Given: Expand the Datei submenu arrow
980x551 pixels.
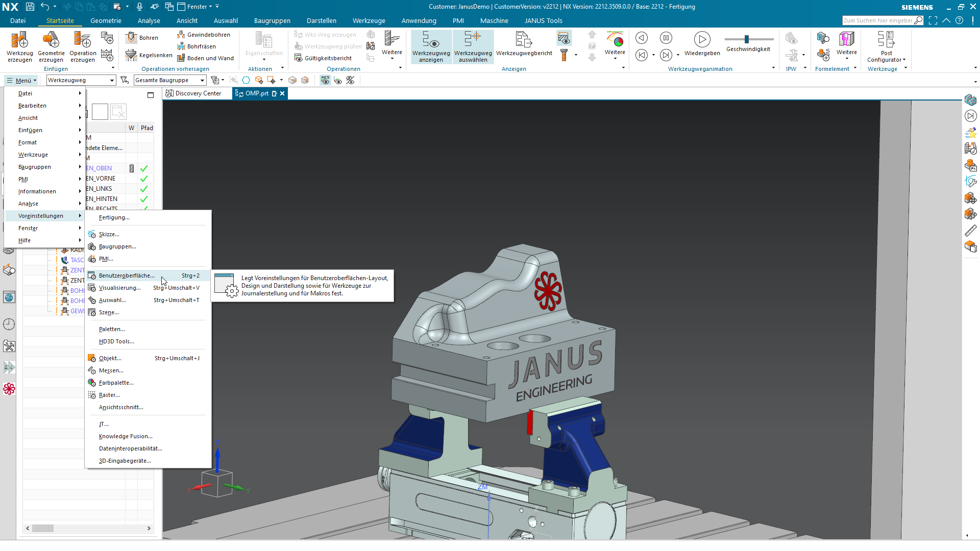Looking at the screenshot, I should click(80, 93).
